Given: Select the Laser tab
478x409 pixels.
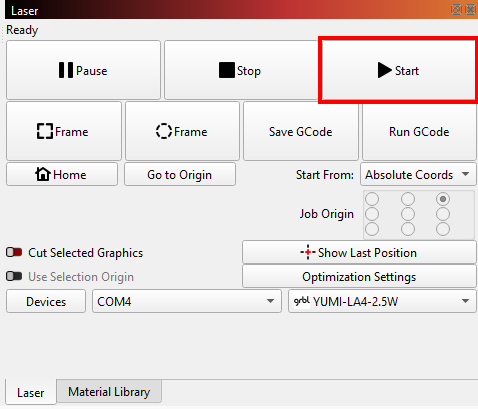Looking at the screenshot, I should (x=31, y=392).
